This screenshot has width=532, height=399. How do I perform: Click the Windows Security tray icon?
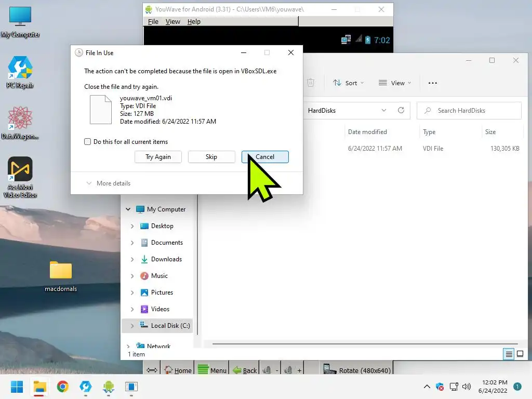pos(440,387)
